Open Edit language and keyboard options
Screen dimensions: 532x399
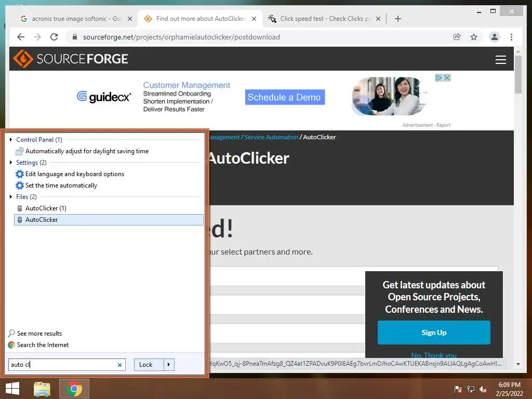[x=75, y=174]
